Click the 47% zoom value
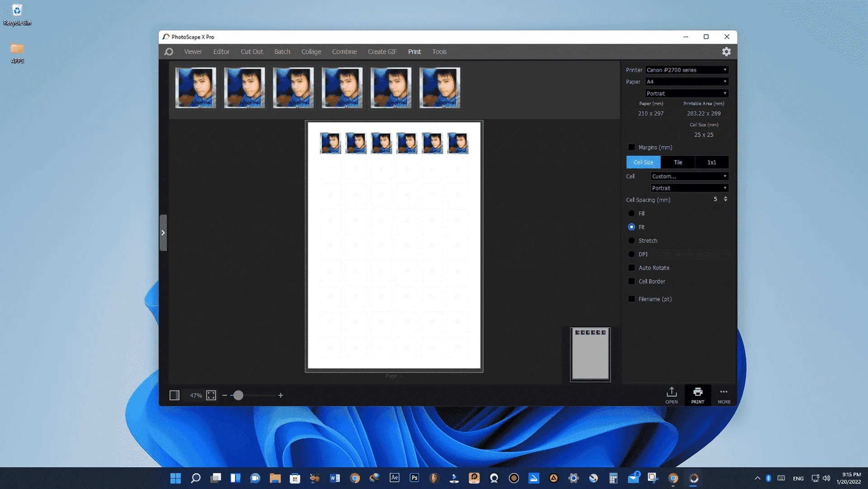This screenshot has width=868, height=489. pyautogui.click(x=196, y=395)
